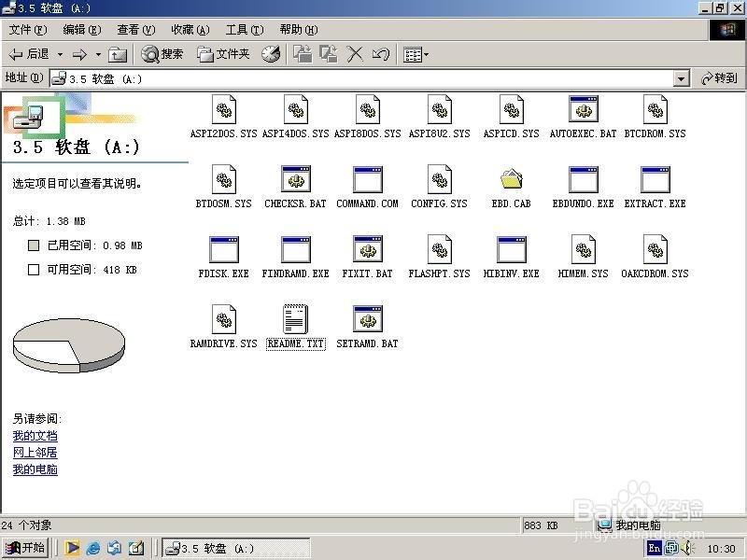This screenshot has height=560, width=747.
Task: Click the FINDRAMD.EXE file icon
Action: (295, 249)
